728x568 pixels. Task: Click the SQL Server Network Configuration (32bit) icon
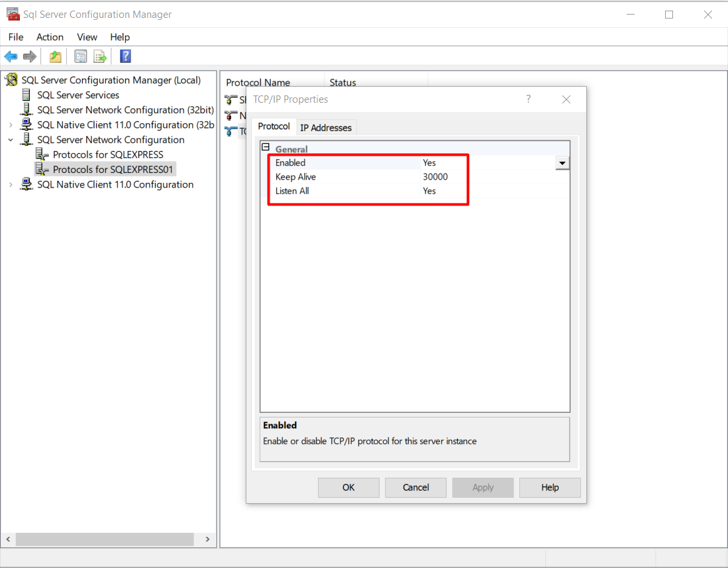coord(26,109)
